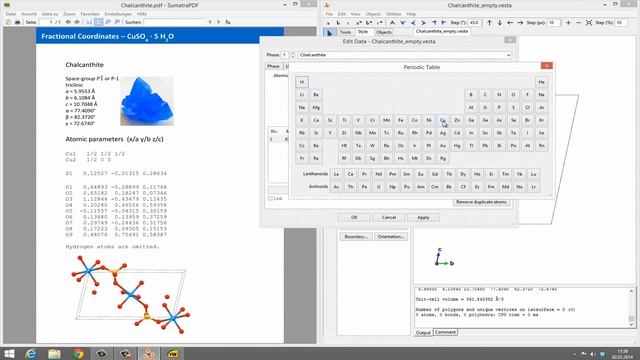
Task: Rotate structure left with blue left arrow
Action: [x=413, y=23]
